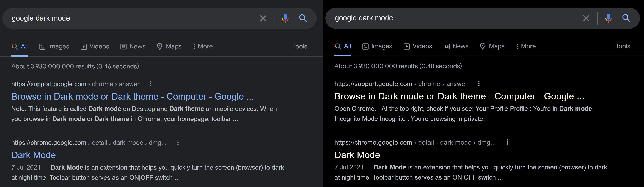Expand the More search categories menu
This screenshot has width=644, height=187.
click(202, 46)
